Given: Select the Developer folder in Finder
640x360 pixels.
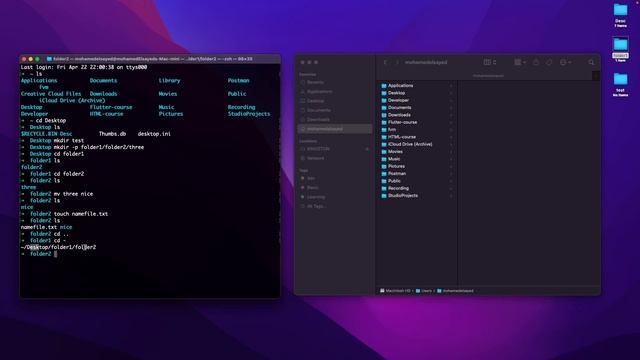Looking at the screenshot, I should (x=416, y=100).
